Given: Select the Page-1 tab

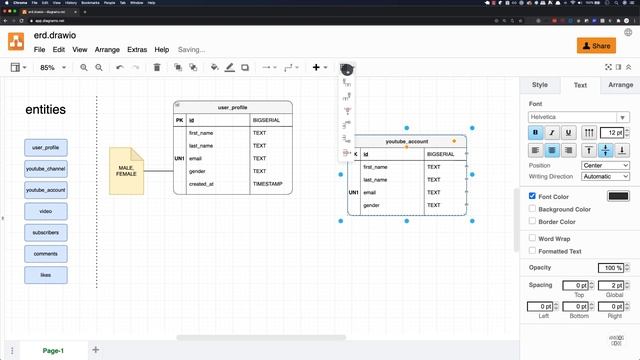Looking at the screenshot, I should click(53, 351).
